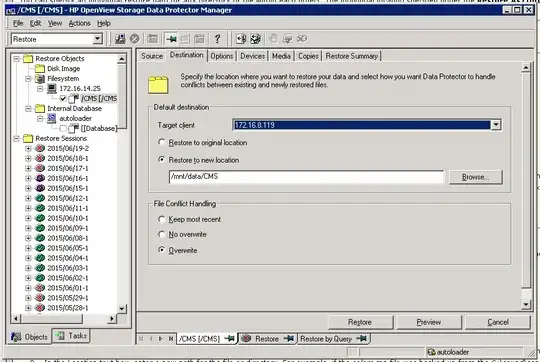Click the pin icon on the Restore by Query tab

pyautogui.click(x=361, y=339)
